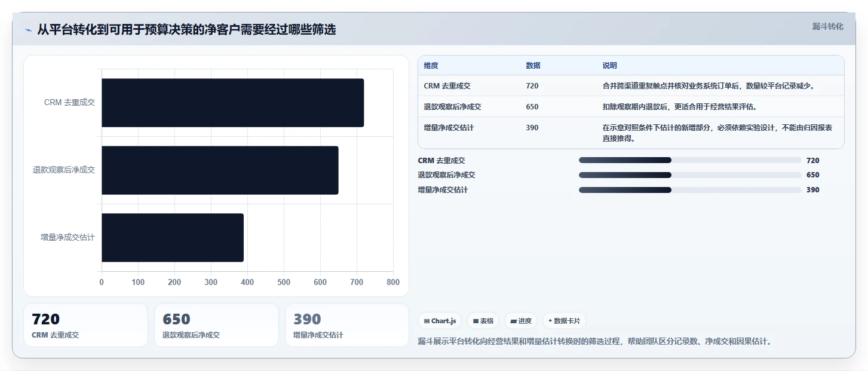Click the CRM 去重成交 y-axis label in chart
The width and height of the screenshot is (868, 371).
[x=69, y=103]
